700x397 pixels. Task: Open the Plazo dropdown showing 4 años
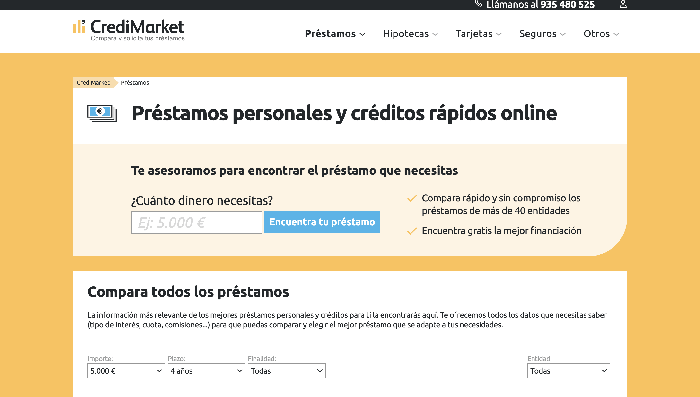point(206,371)
